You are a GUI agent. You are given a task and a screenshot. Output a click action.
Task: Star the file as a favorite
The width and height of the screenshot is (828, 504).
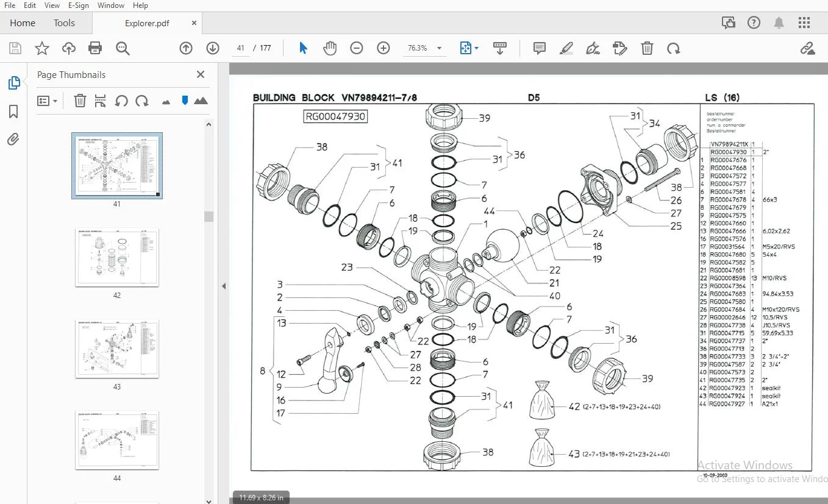pyautogui.click(x=42, y=48)
